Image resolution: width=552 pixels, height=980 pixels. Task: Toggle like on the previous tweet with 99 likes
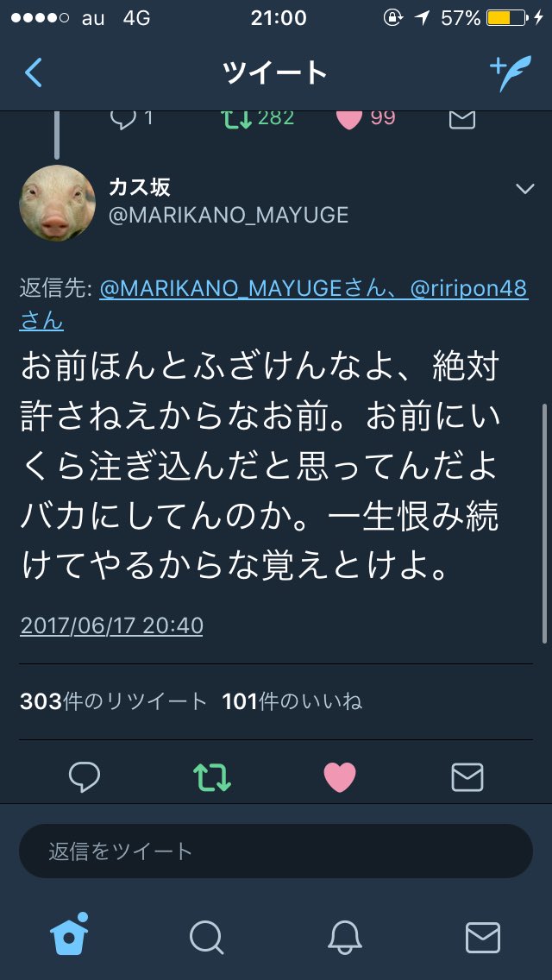[348, 119]
